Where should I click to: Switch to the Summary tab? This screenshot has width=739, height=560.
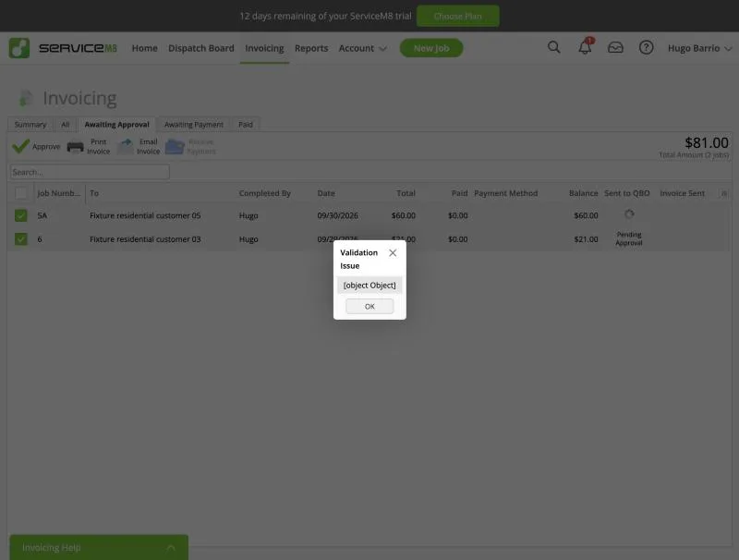click(30, 125)
